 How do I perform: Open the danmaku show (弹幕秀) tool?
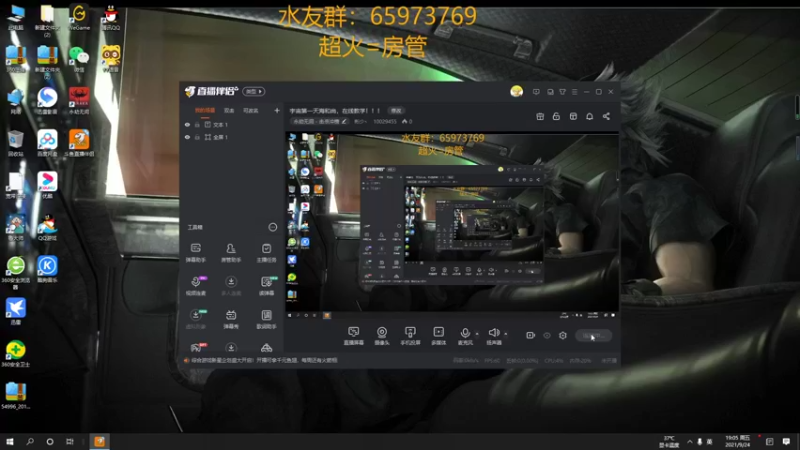point(231,319)
